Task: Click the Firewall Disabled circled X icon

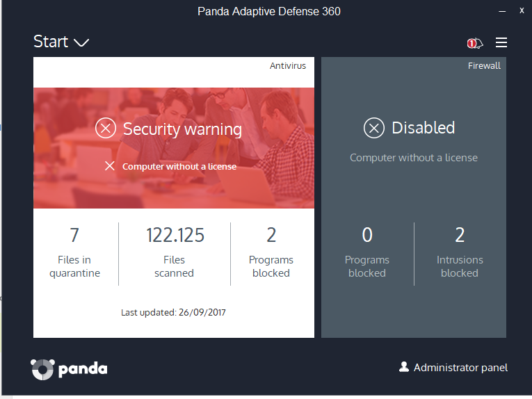Action: point(374,128)
